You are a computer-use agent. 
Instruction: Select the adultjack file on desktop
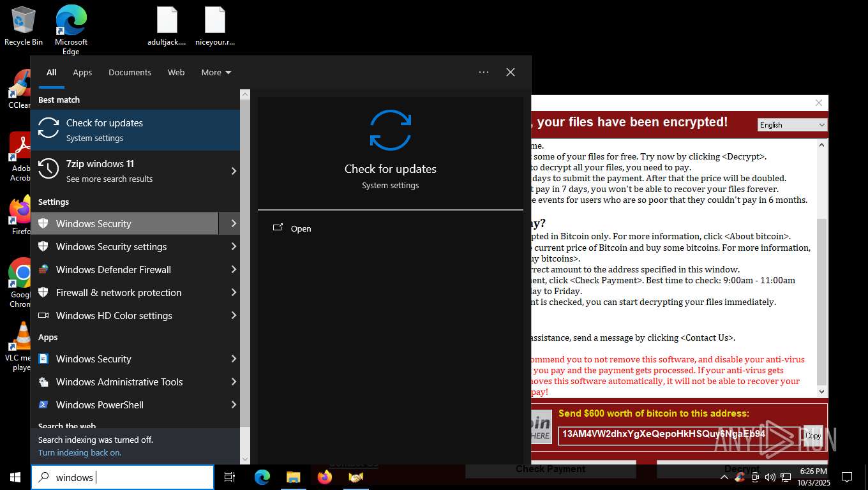(x=167, y=27)
